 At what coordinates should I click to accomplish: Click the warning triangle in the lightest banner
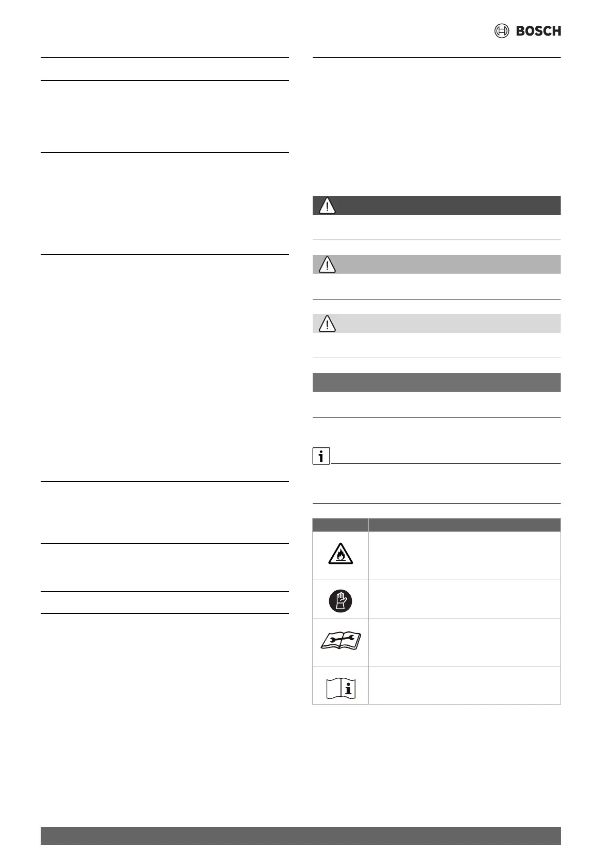pyautogui.click(x=327, y=324)
